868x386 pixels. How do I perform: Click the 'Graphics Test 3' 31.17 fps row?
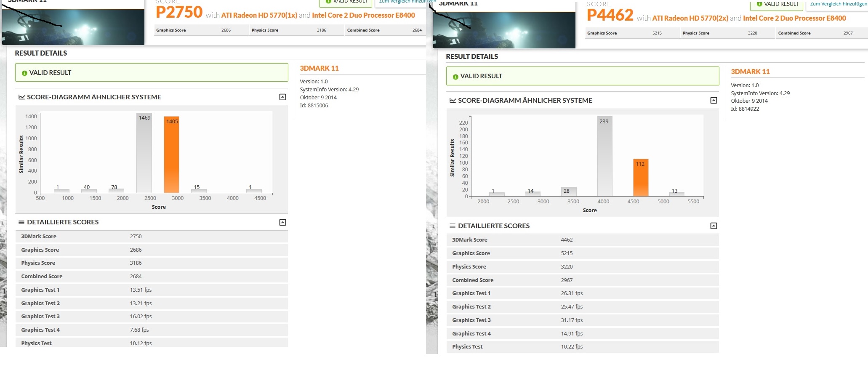[583, 320]
